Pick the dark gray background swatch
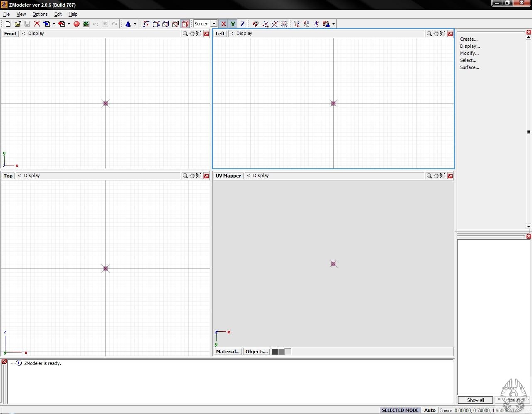532x414 pixels. pos(275,352)
